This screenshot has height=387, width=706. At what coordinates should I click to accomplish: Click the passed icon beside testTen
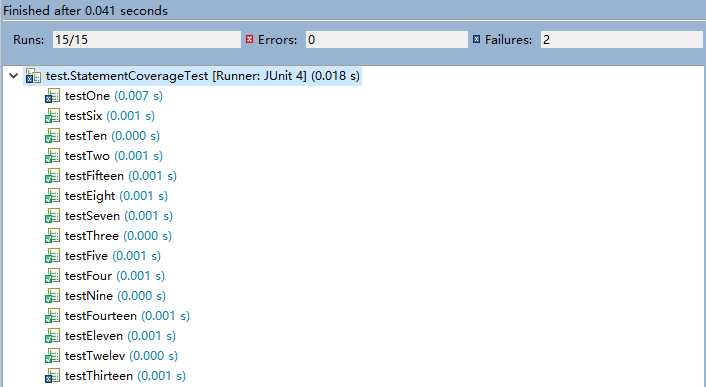52,136
